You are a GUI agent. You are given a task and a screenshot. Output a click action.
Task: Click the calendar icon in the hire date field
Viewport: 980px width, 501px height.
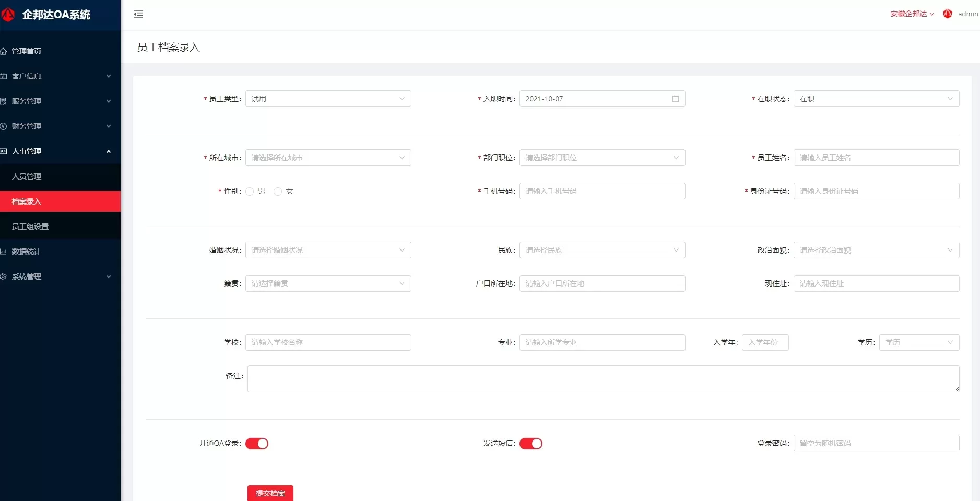pyautogui.click(x=675, y=99)
